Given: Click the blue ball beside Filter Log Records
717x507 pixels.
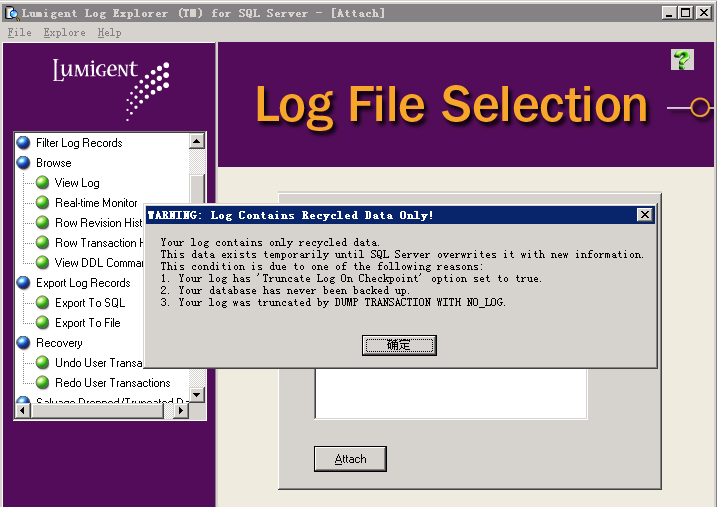Looking at the screenshot, I should [23, 143].
